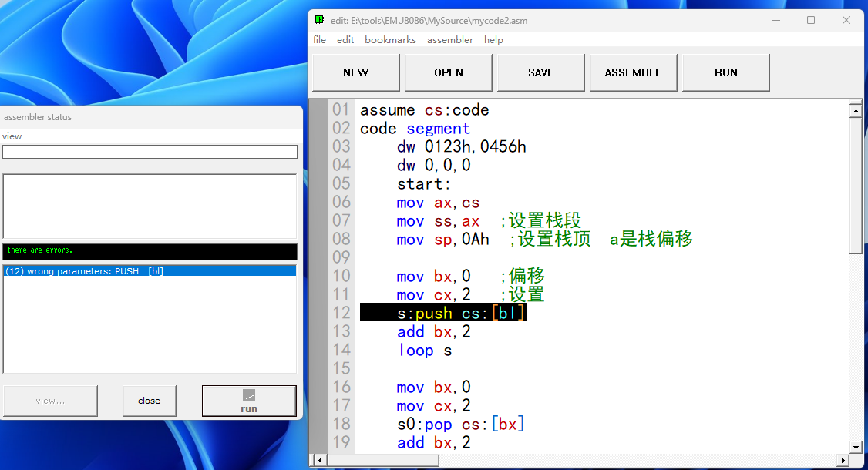Click line 06 'mov ax,cs'

[x=438, y=203]
